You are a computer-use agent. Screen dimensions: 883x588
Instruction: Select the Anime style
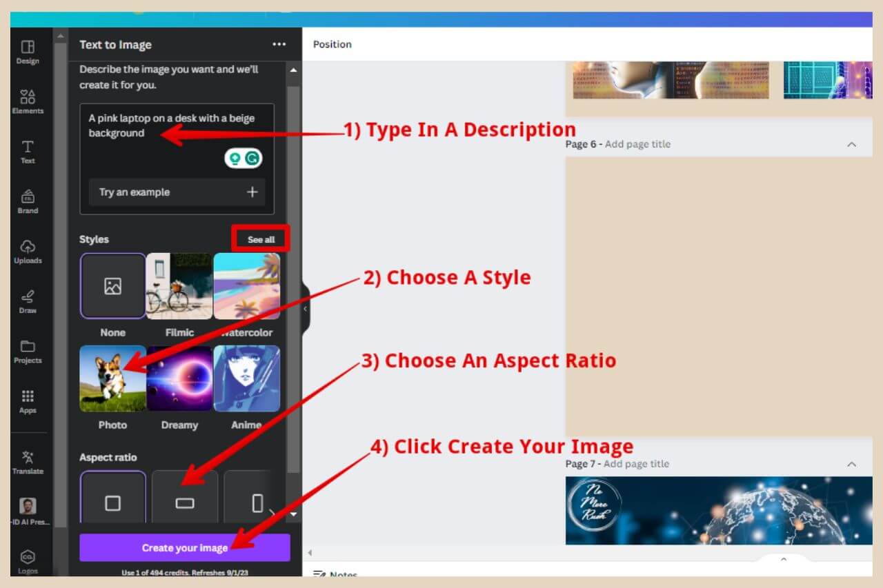(x=246, y=378)
